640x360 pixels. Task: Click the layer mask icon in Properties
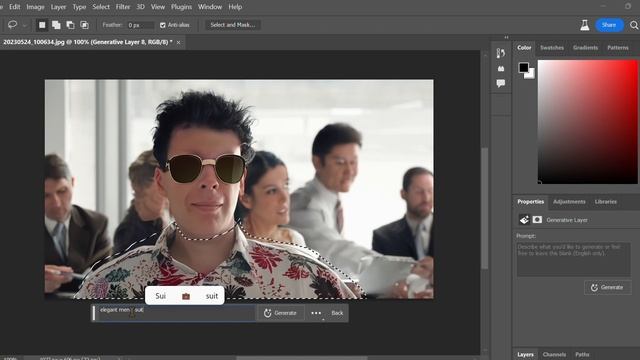point(537,220)
